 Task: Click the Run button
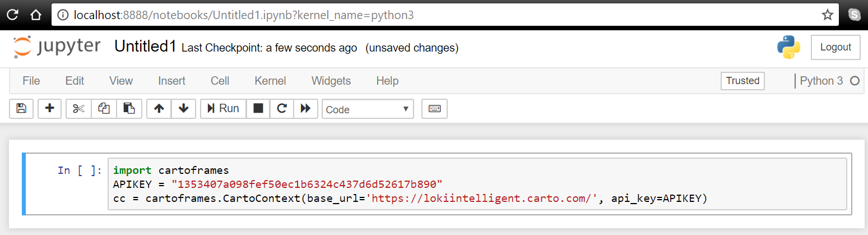tap(223, 109)
